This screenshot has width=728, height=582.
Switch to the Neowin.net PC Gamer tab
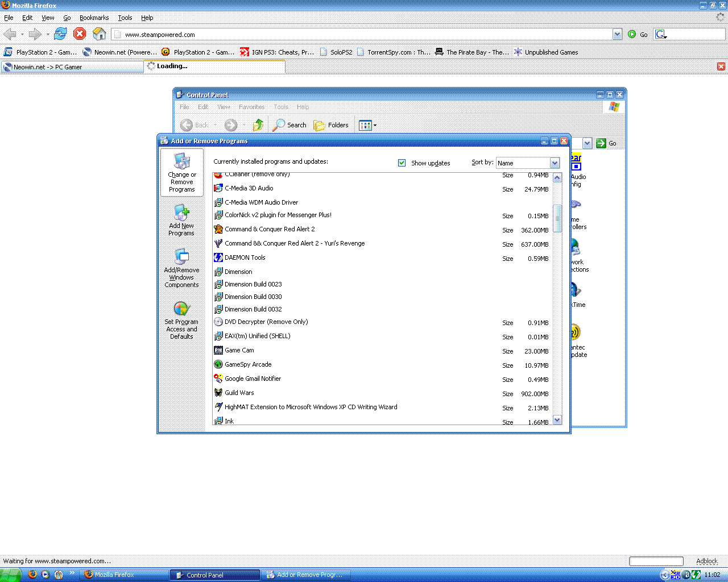(x=72, y=67)
